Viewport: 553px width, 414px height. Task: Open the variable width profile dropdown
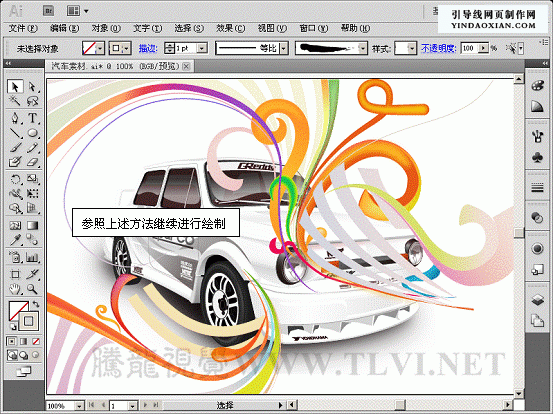(284, 48)
